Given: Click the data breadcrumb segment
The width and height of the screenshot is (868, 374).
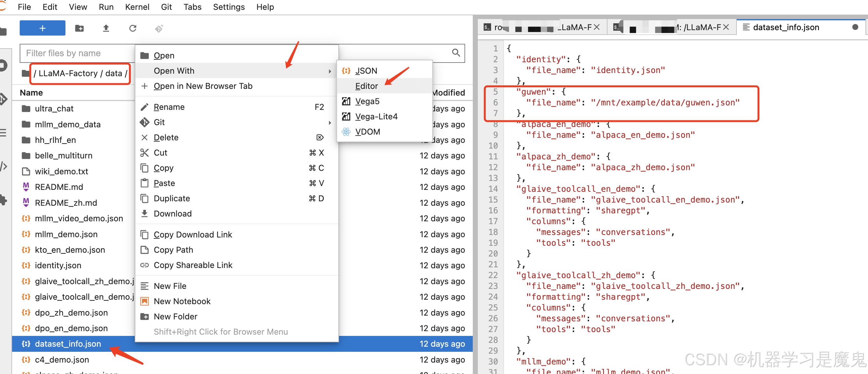Looking at the screenshot, I should click(x=113, y=73).
